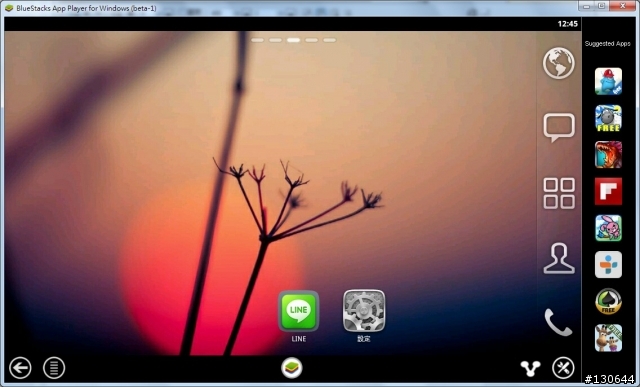Click the BlueStacks home logo button
This screenshot has width=640, height=387.
[x=292, y=367]
